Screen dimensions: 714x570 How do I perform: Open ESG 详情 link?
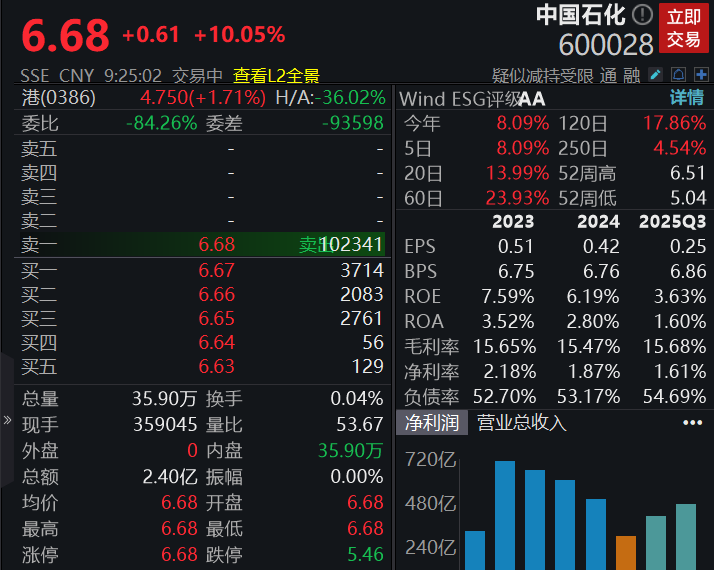click(x=687, y=97)
